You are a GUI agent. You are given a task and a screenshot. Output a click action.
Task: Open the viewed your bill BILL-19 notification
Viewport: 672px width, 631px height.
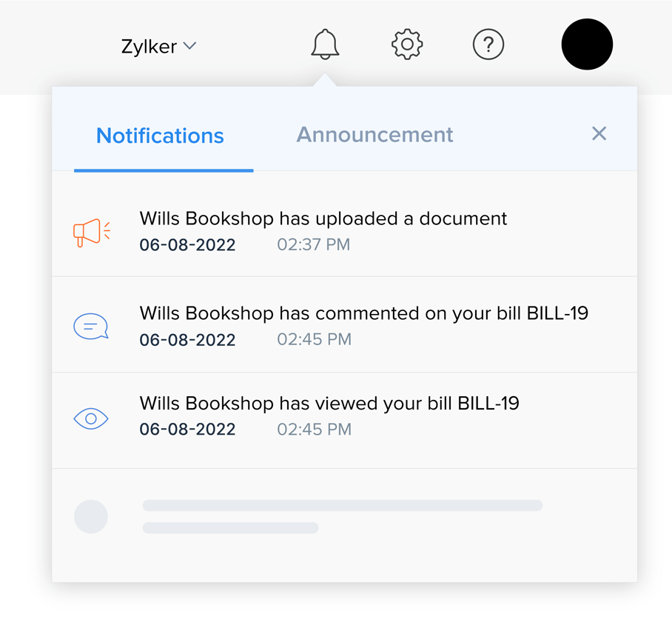[x=329, y=404]
